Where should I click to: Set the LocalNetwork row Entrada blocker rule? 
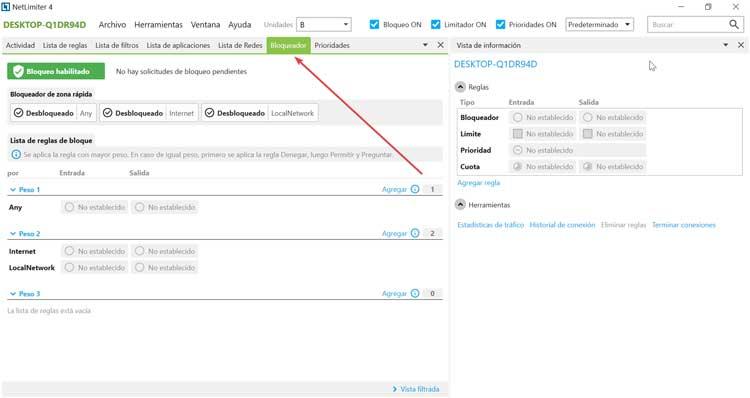[x=95, y=267]
